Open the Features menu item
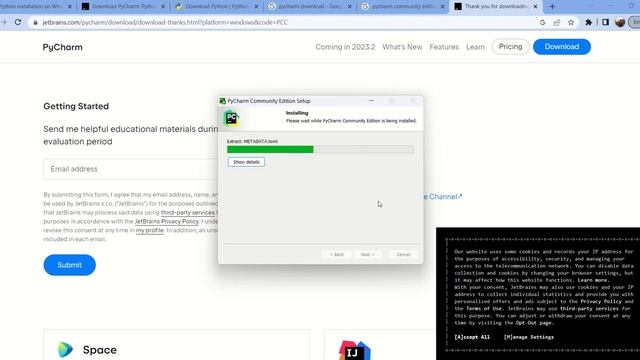Viewport: 640px width, 360px height. 444,47
